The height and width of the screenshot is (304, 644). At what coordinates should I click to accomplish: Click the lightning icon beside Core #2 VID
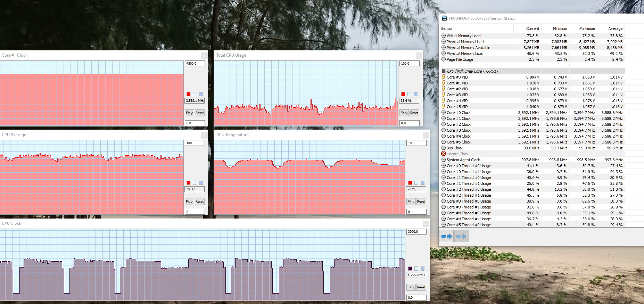444,89
